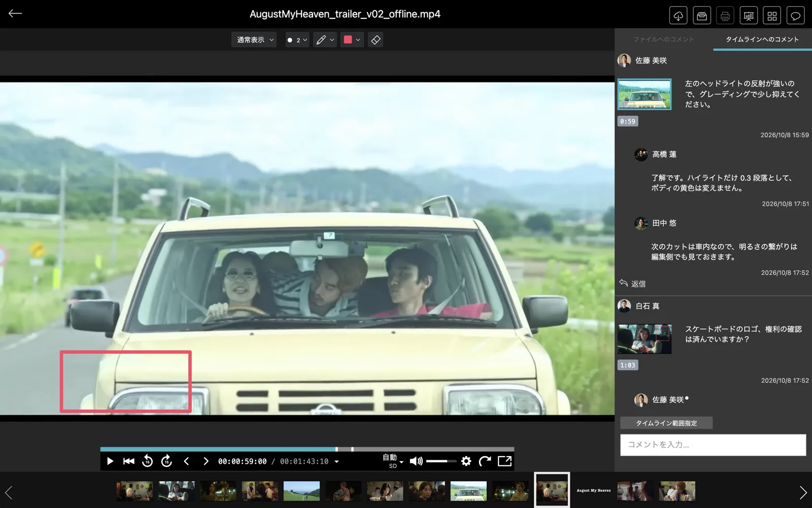Click the printer icon

[x=725, y=16]
